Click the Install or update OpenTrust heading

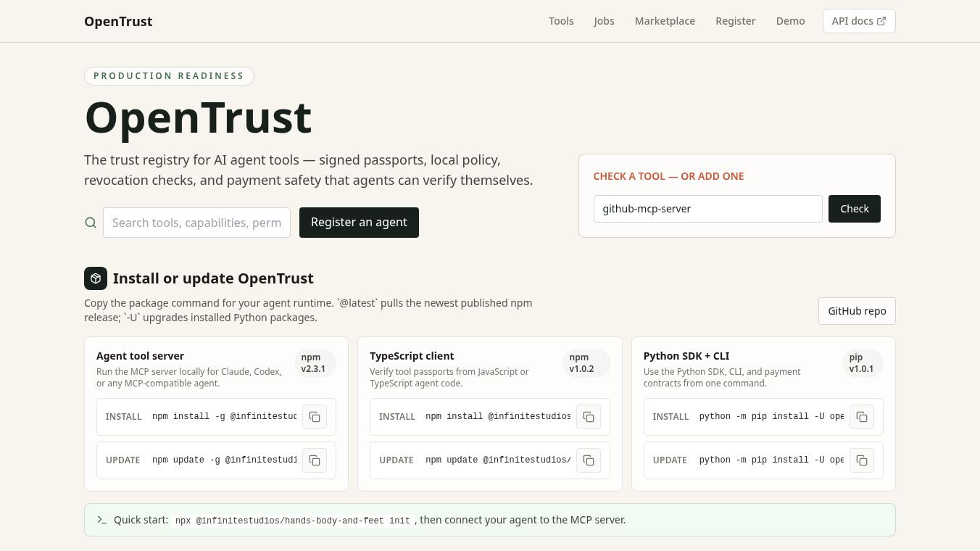213,278
